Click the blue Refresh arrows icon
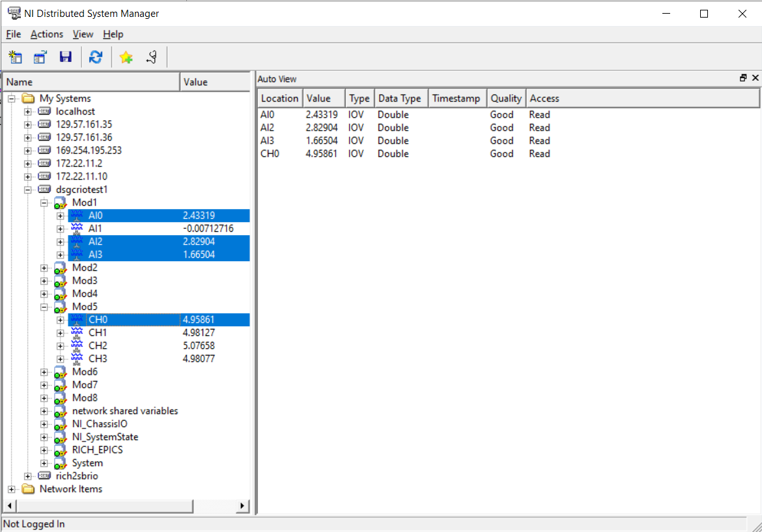 (x=96, y=57)
